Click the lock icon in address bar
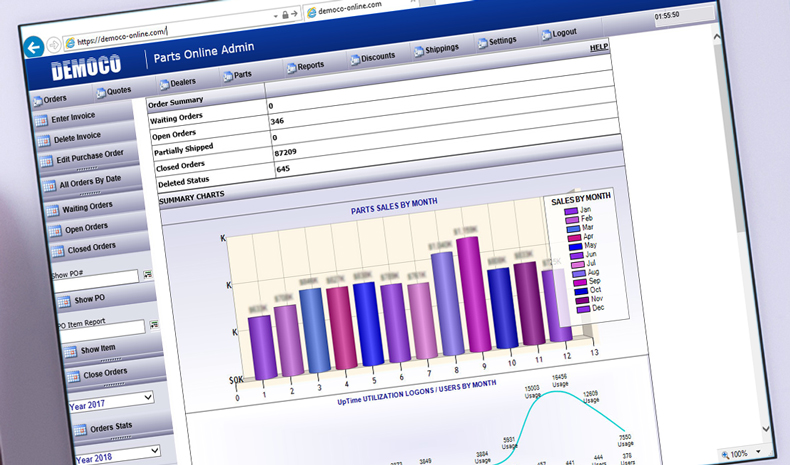The image size is (790, 465). click(x=285, y=15)
